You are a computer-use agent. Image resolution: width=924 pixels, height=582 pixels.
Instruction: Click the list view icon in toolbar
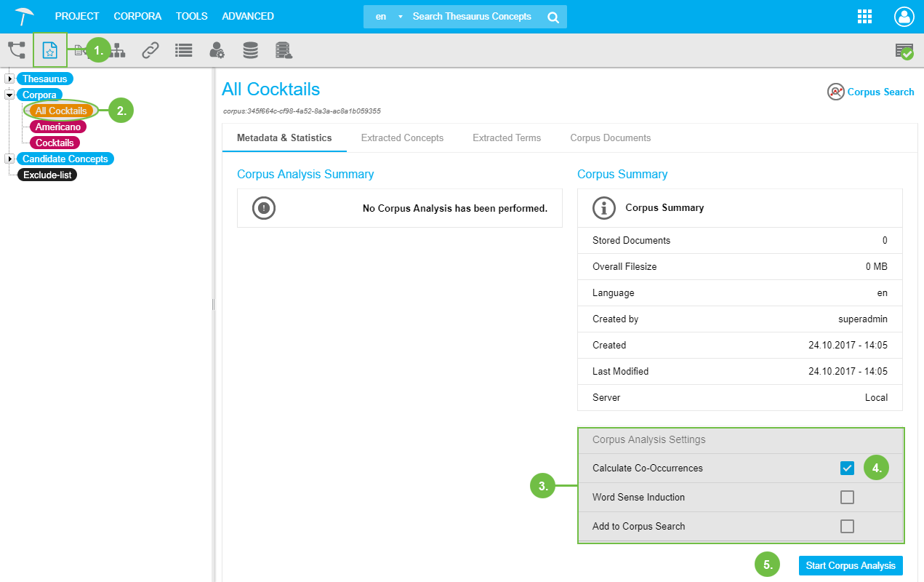[183, 50]
